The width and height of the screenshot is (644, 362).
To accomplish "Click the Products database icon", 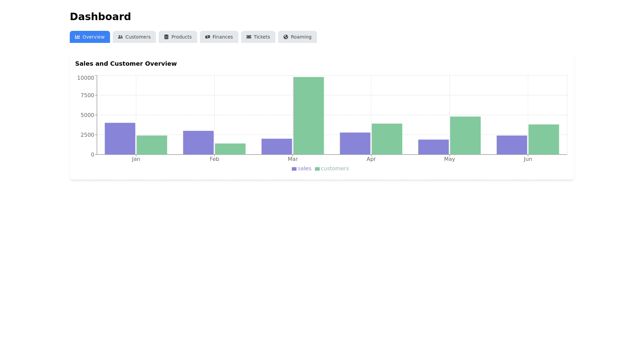I will click(166, 37).
